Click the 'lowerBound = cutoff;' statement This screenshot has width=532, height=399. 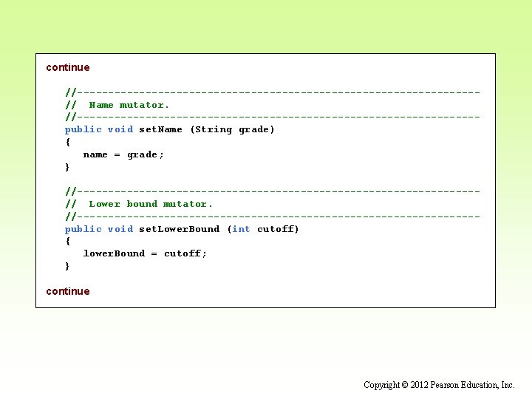point(145,253)
